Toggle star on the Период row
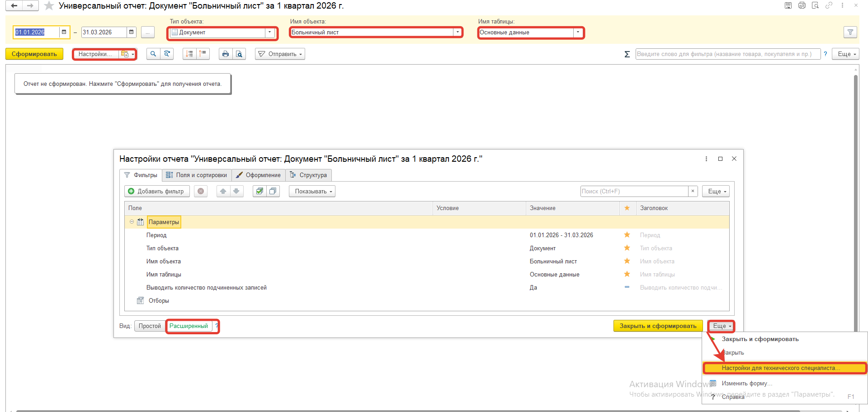868x412 pixels. click(x=627, y=235)
